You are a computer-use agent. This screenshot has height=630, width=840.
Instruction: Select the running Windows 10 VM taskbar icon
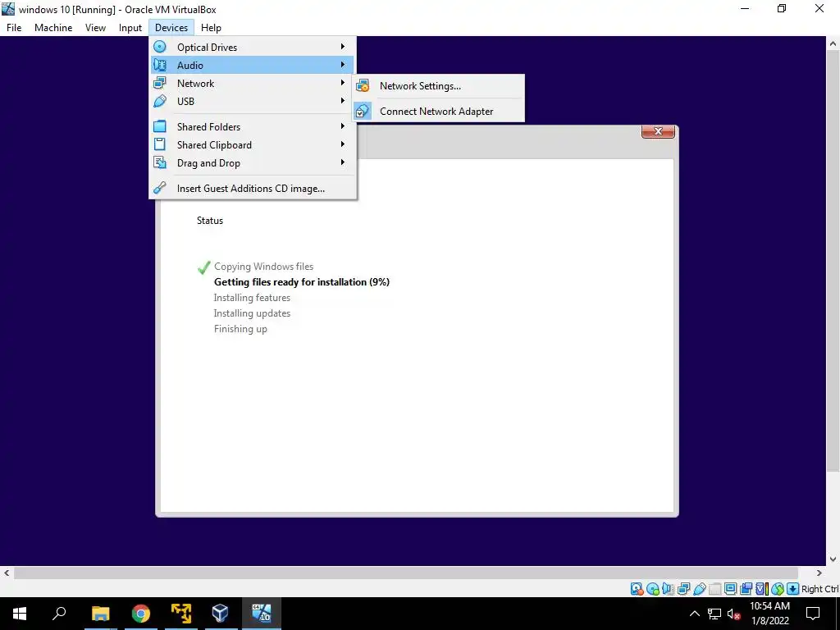pyautogui.click(x=262, y=614)
